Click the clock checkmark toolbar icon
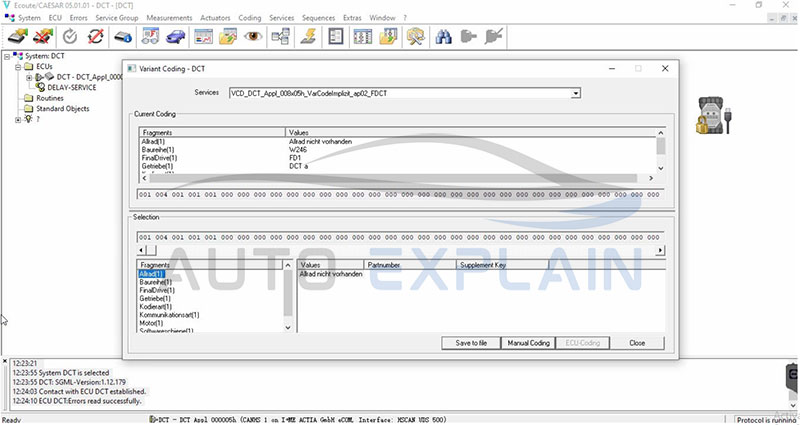800x425 pixels. (x=70, y=37)
